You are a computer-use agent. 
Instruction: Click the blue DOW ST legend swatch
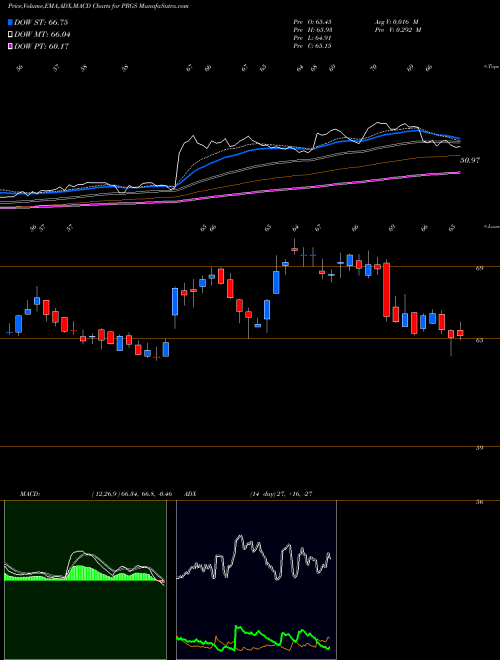pyautogui.click(x=10, y=22)
